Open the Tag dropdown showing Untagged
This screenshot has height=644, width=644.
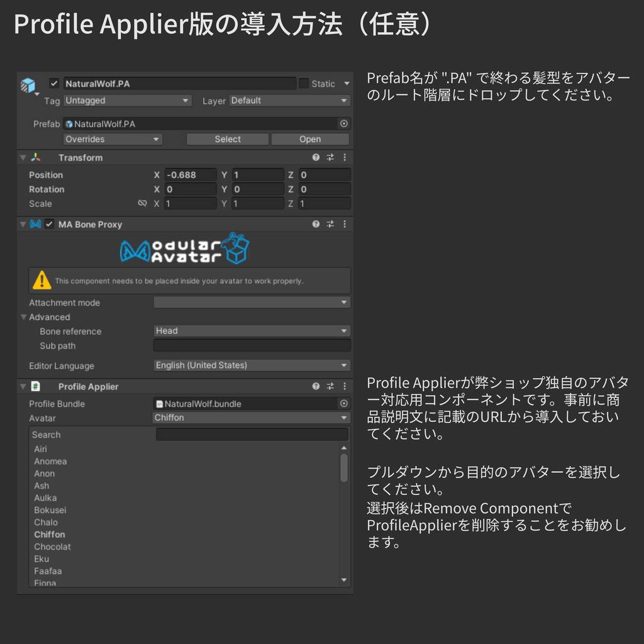[127, 101]
